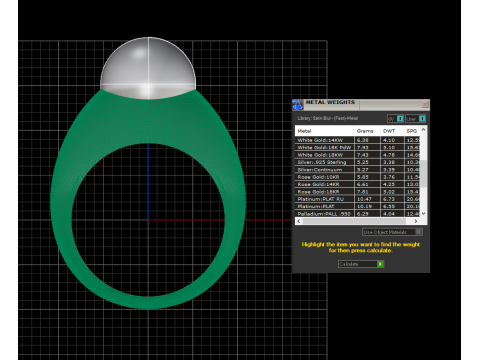Sort by the Metal column header
Image resolution: width=480 pixels, height=360 pixels.
[x=324, y=131]
